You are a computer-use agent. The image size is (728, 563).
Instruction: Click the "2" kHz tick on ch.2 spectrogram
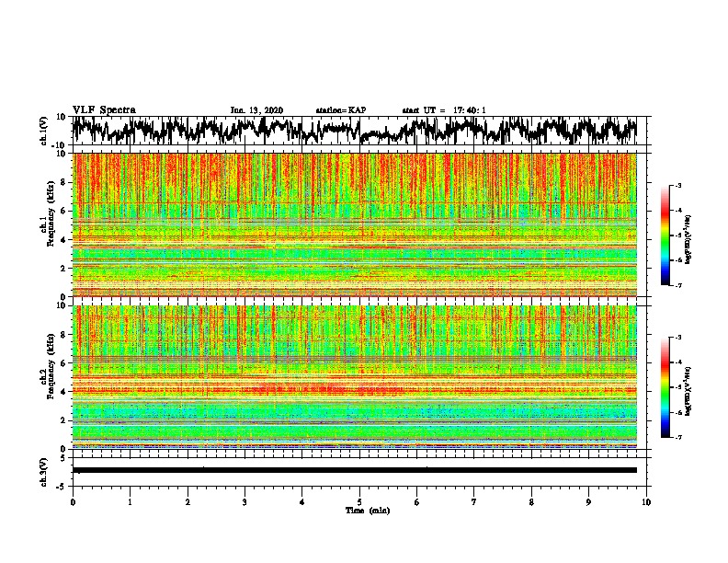pos(64,420)
